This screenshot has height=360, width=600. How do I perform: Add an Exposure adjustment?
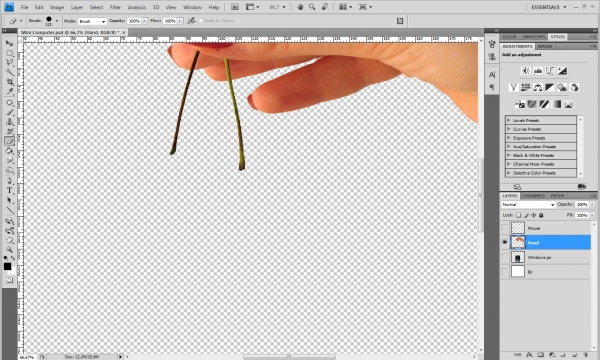[562, 71]
